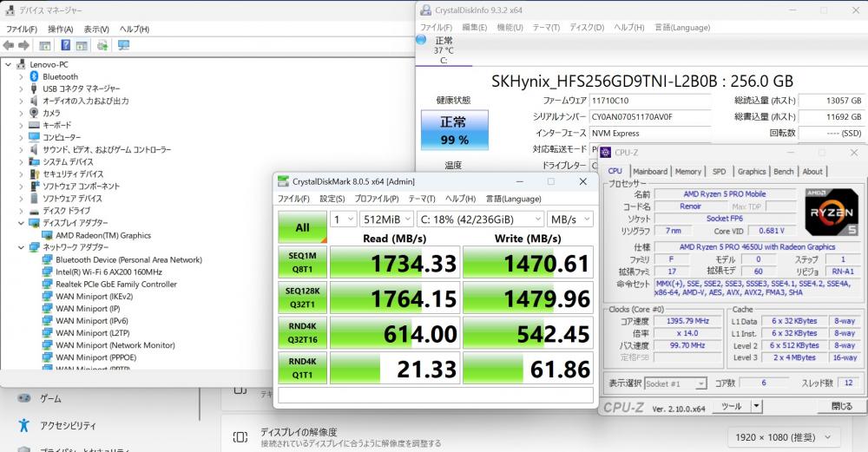Select WAN Miniport (Network Monitor) entry
The height and width of the screenshot is (452, 868).
point(115,344)
